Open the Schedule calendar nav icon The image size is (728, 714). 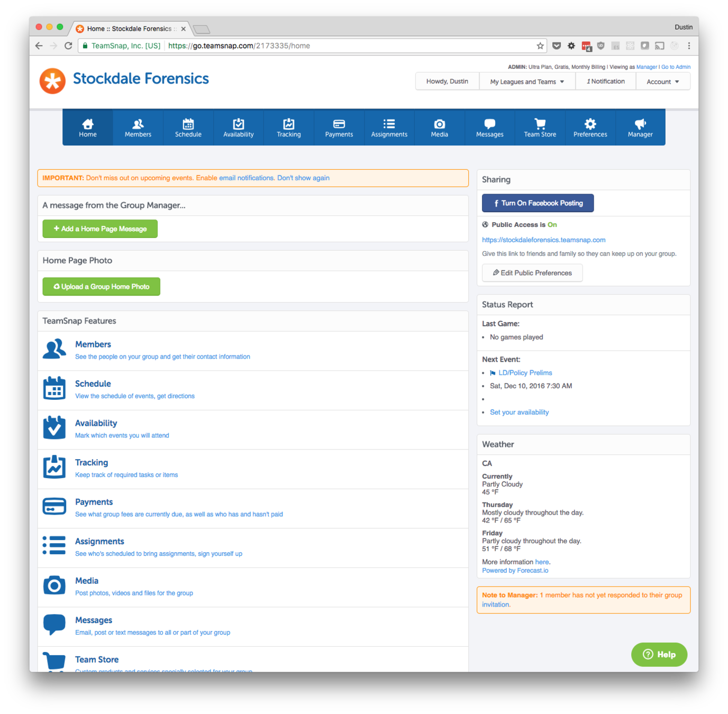click(188, 127)
